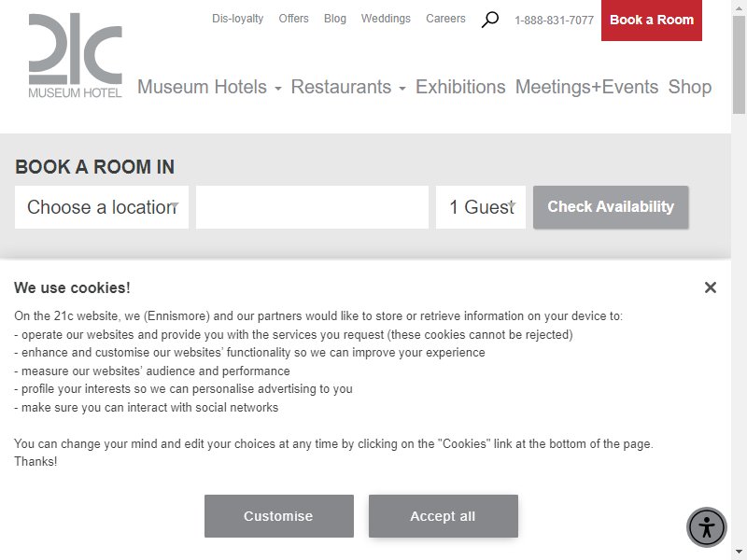The image size is (747, 560).
Task: Expand the Museum Hotels menu arrow
Action: [x=278, y=88]
